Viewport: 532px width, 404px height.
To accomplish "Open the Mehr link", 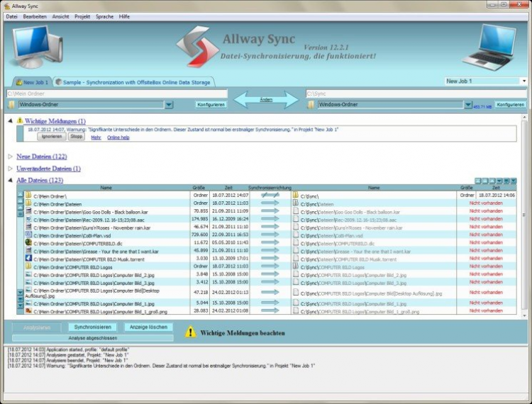I will pyautogui.click(x=96, y=138).
